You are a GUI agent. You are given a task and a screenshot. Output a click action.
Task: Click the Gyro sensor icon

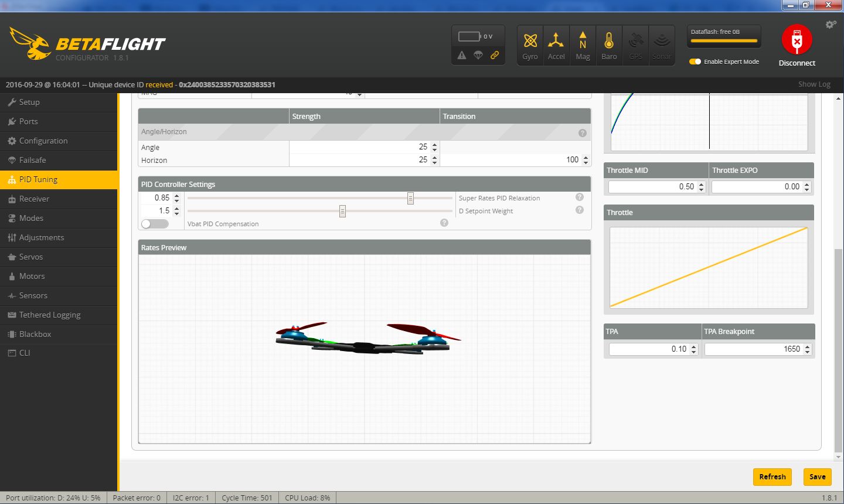pyautogui.click(x=530, y=45)
